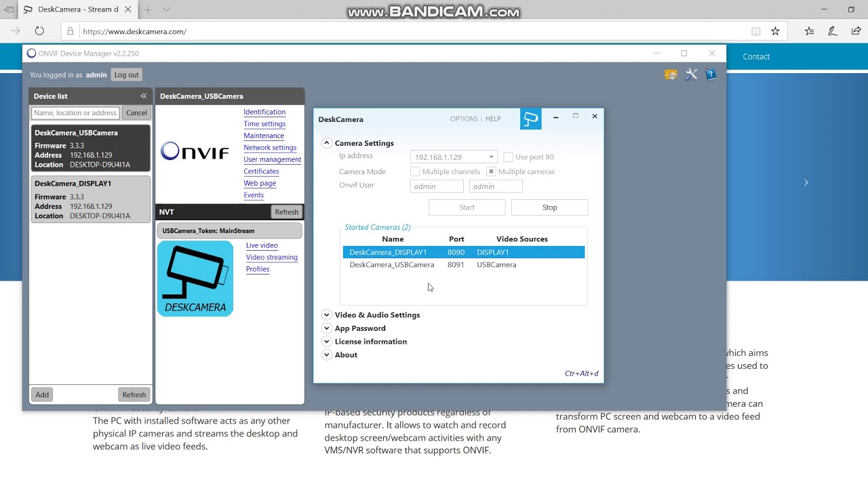Image resolution: width=868 pixels, height=488 pixels.
Task: Toggle the Multiple cameras checkbox
Action: pos(492,171)
